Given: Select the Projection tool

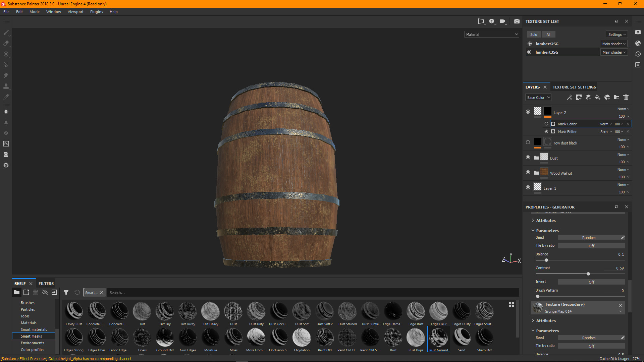Looking at the screenshot, I should click(x=6, y=54).
